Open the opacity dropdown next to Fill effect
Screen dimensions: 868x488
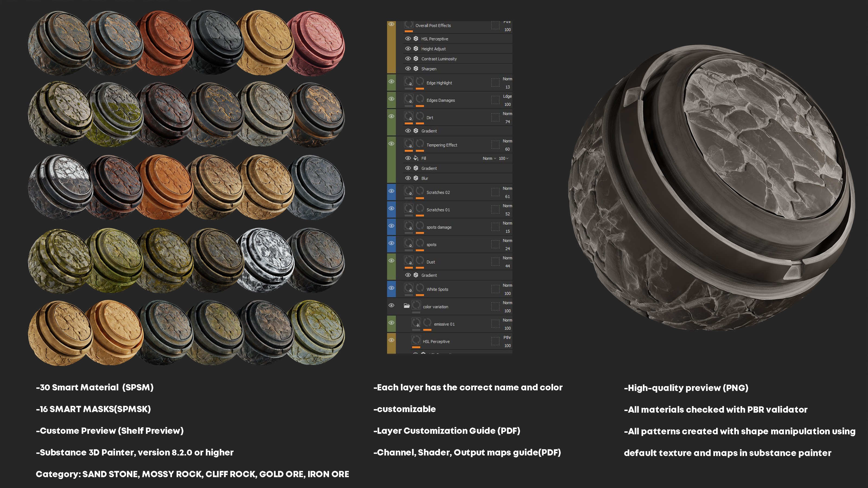tap(504, 158)
